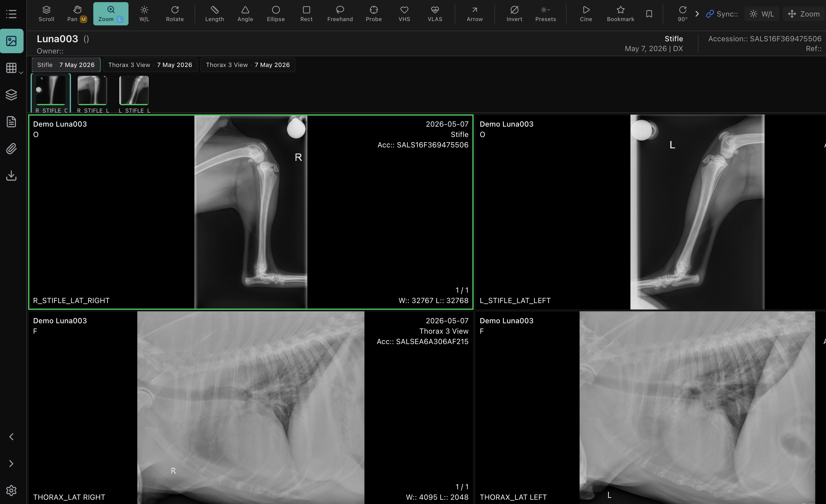826x504 pixels.
Task: Switch to the Stife 7 May 2026 tab
Action: click(x=66, y=65)
